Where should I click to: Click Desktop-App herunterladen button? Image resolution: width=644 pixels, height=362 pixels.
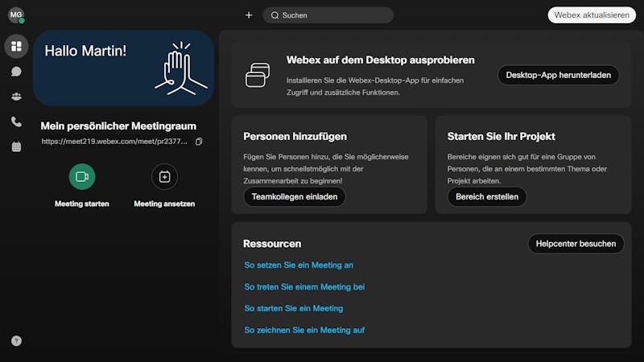[x=558, y=75]
